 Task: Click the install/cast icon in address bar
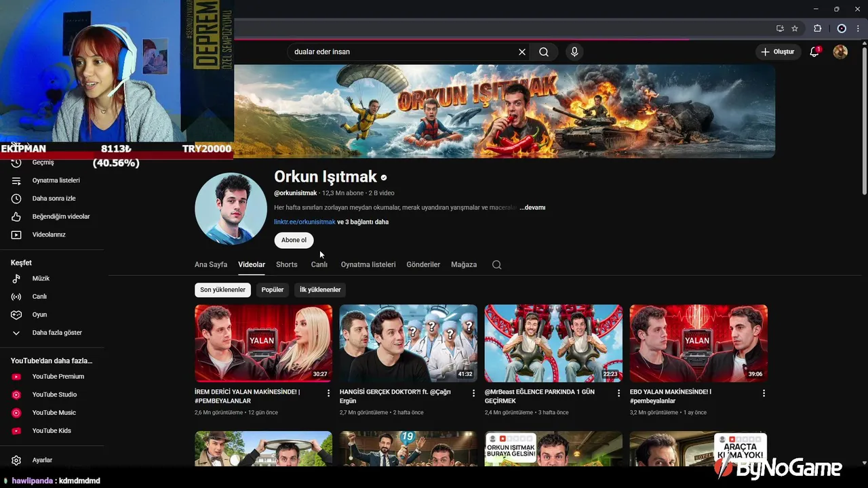(x=780, y=28)
